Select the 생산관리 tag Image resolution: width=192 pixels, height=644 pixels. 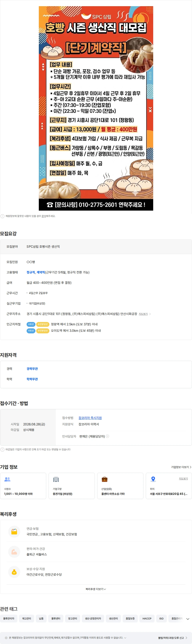pyautogui.click(x=113, y=618)
